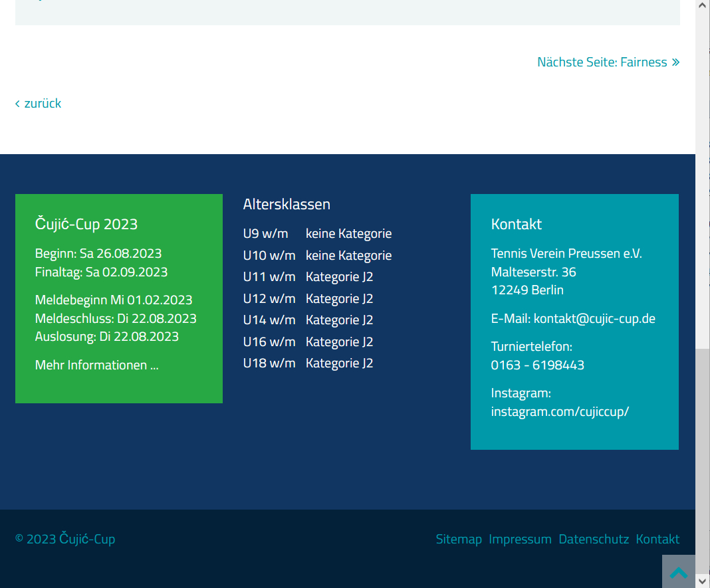Viewport: 710px width, 588px height.
Task: Open the Datenschutz footer link
Action: 594,539
